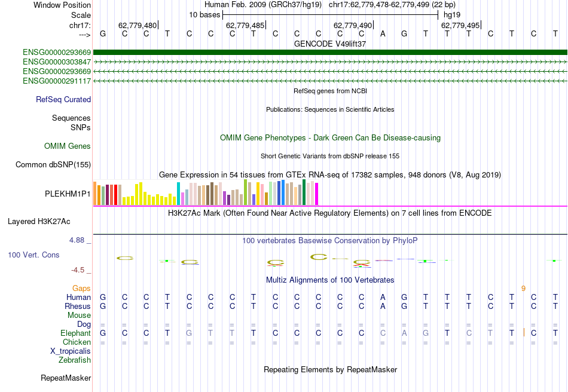This screenshot has width=568, height=392.
Task: Click the SNPs track label
Action: click(x=81, y=127)
